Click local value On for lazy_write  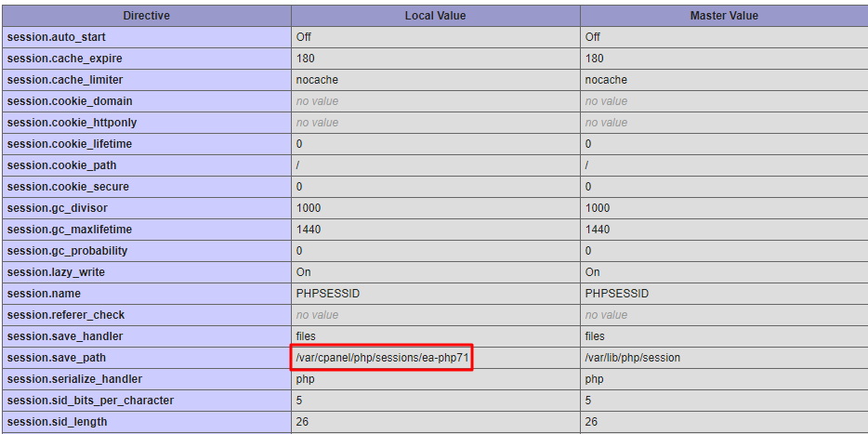pyautogui.click(x=303, y=272)
